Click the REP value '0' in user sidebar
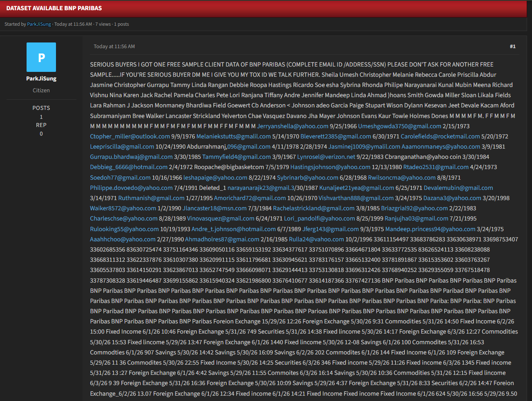Viewport: 532px width, 401px height. tap(41, 134)
